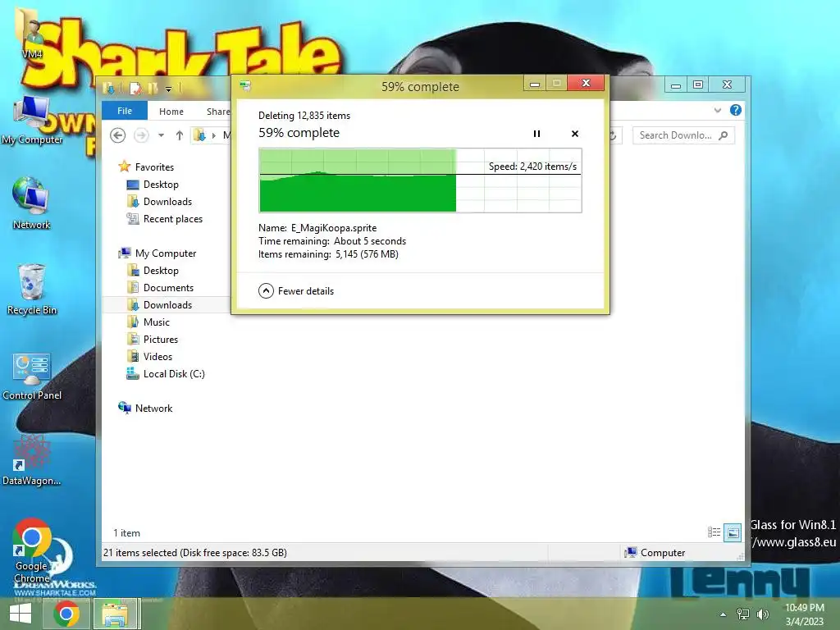Open My Computer desktop icon
840x630 pixels.
click(32, 121)
